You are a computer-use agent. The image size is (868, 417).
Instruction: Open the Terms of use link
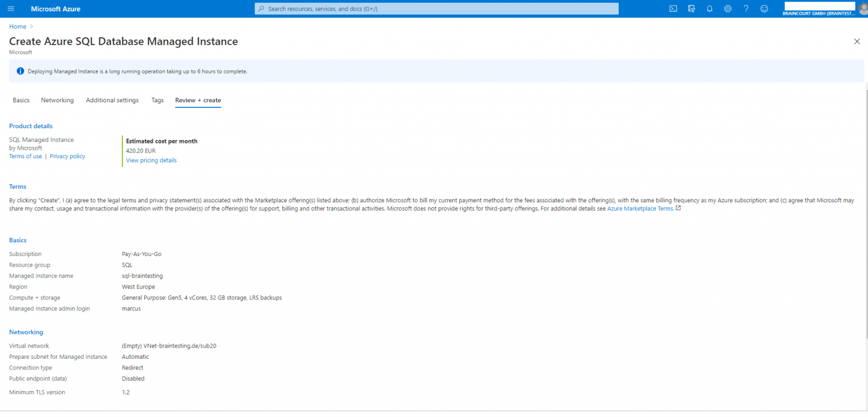(x=25, y=156)
